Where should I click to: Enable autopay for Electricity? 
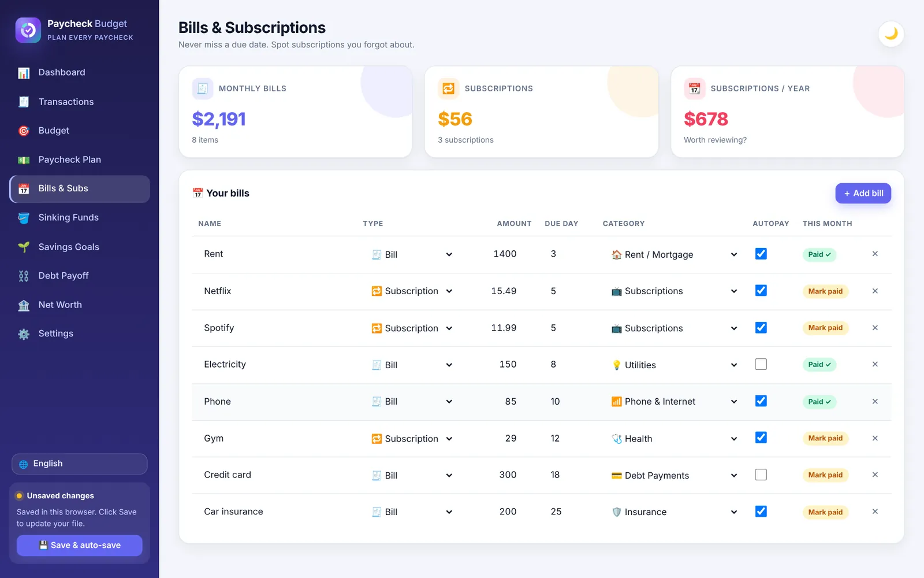coord(761,364)
